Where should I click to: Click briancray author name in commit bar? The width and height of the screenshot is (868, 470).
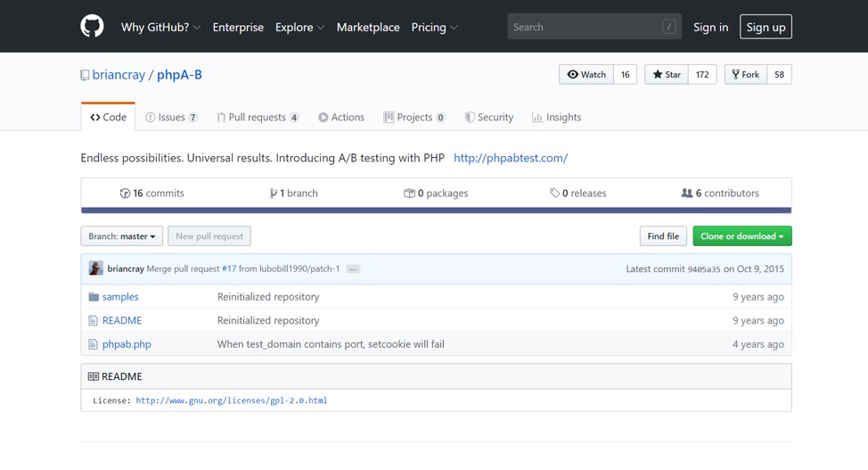(x=126, y=268)
